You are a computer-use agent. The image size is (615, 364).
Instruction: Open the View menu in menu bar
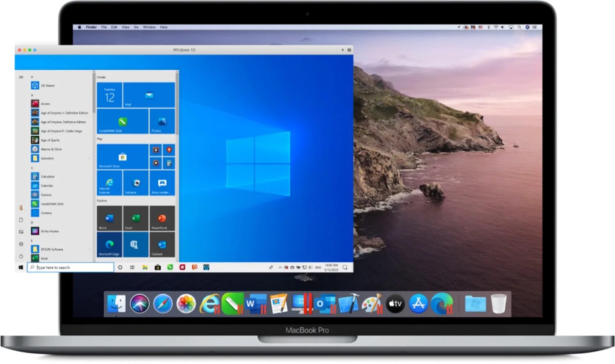[x=125, y=27]
